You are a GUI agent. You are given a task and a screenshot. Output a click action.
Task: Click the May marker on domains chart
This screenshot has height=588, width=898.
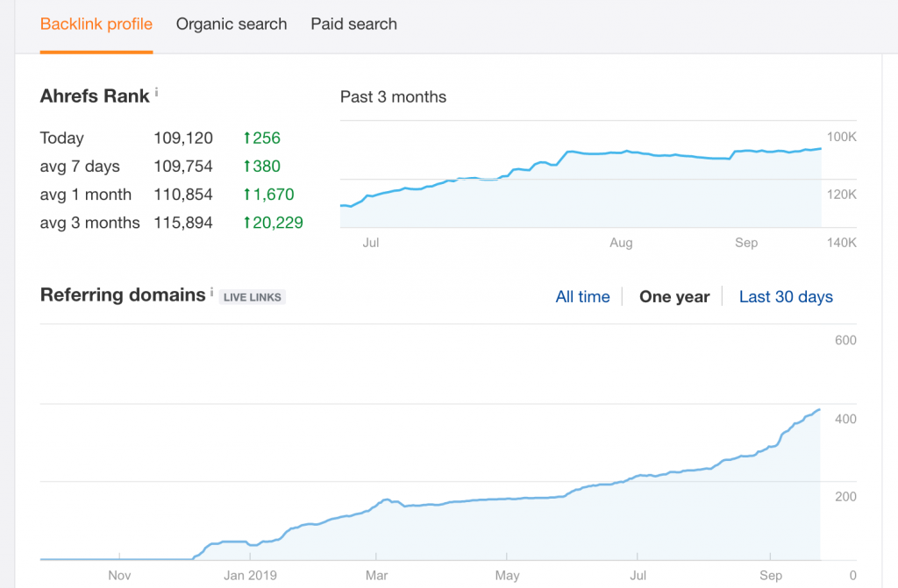(507, 576)
